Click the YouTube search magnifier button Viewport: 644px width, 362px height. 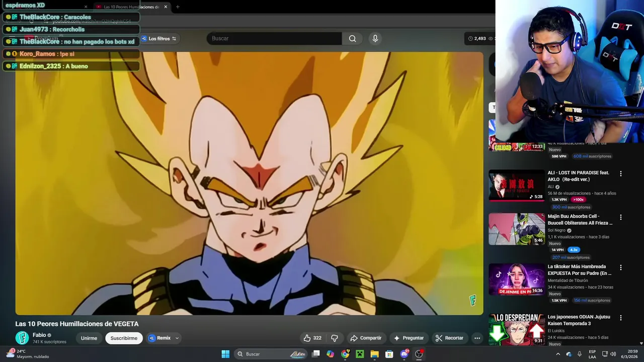(x=352, y=38)
